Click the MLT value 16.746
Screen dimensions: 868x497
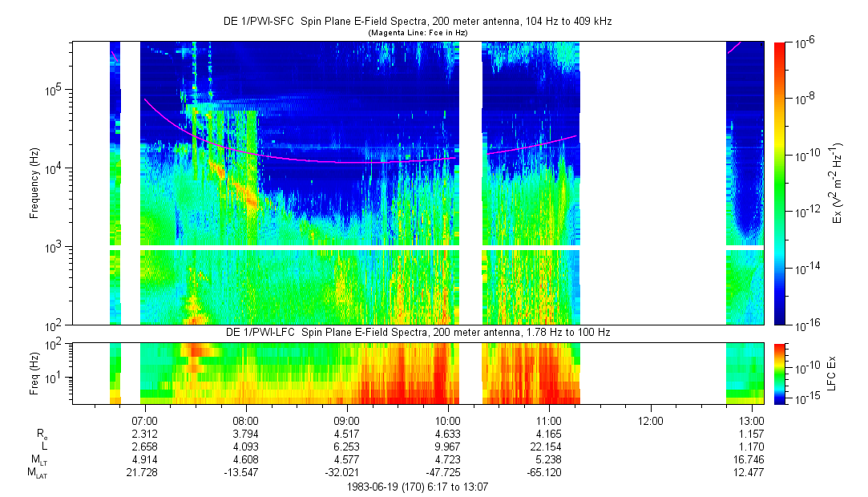point(749,459)
